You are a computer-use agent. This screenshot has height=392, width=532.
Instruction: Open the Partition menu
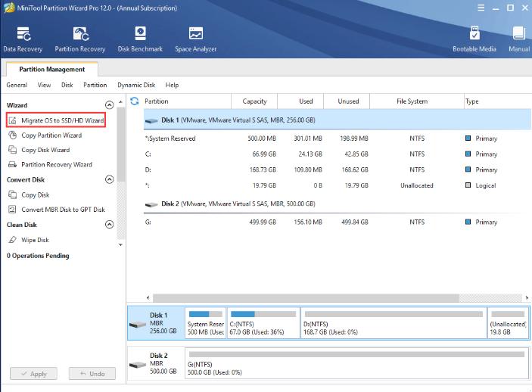[95, 86]
